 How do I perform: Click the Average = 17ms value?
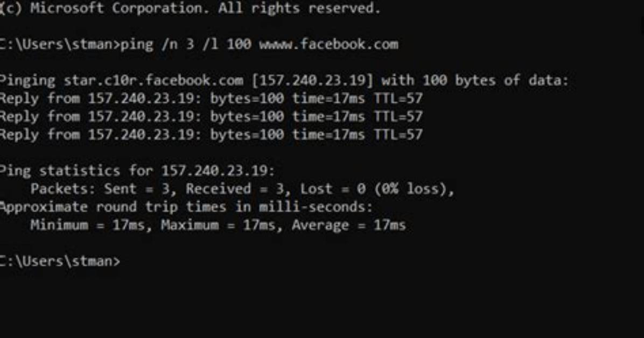[x=349, y=225]
